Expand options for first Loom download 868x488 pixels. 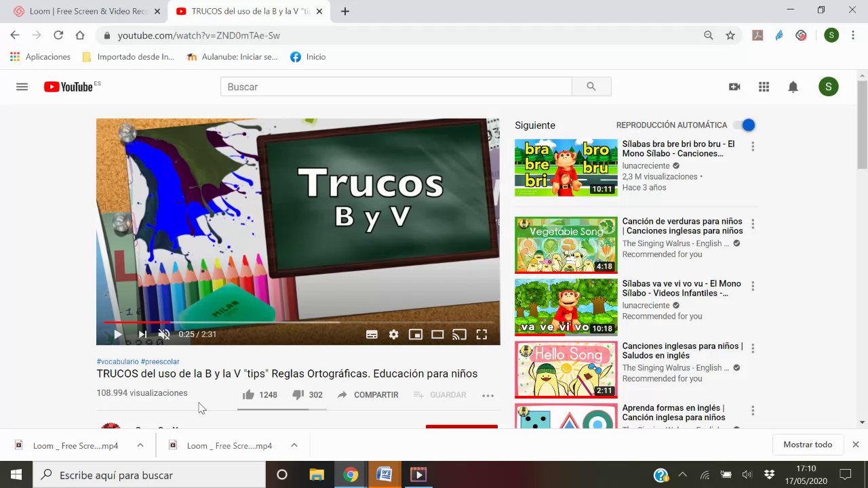point(140,445)
